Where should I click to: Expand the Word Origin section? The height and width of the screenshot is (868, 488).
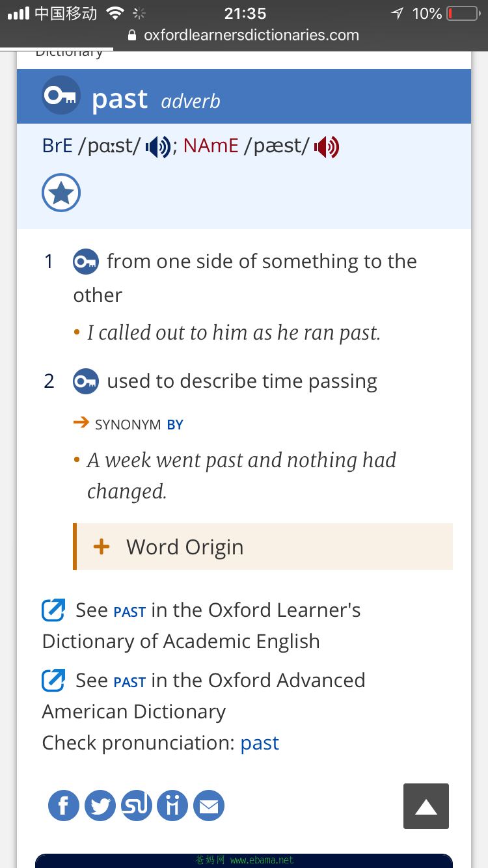click(263, 547)
